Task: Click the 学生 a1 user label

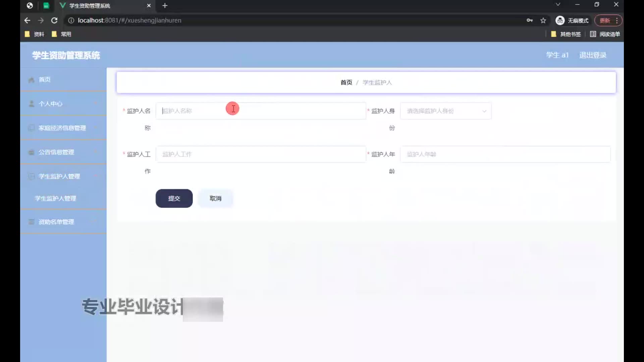Action: [x=557, y=55]
